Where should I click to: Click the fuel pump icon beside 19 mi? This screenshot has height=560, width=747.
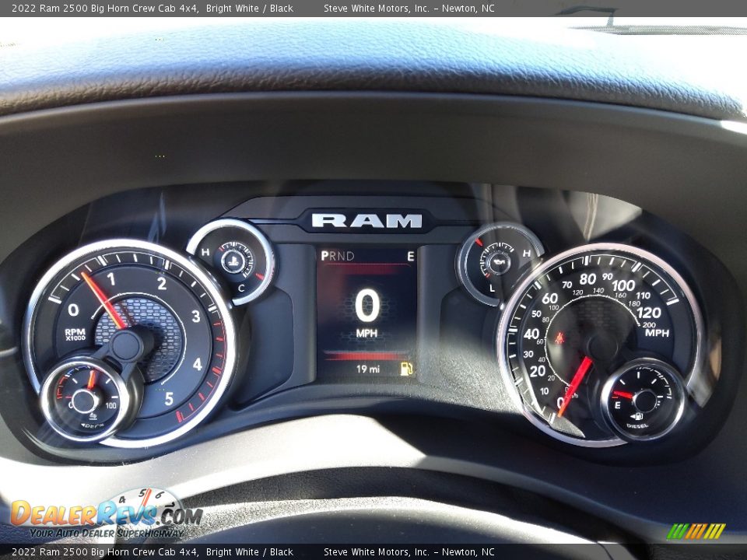(406, 369)
